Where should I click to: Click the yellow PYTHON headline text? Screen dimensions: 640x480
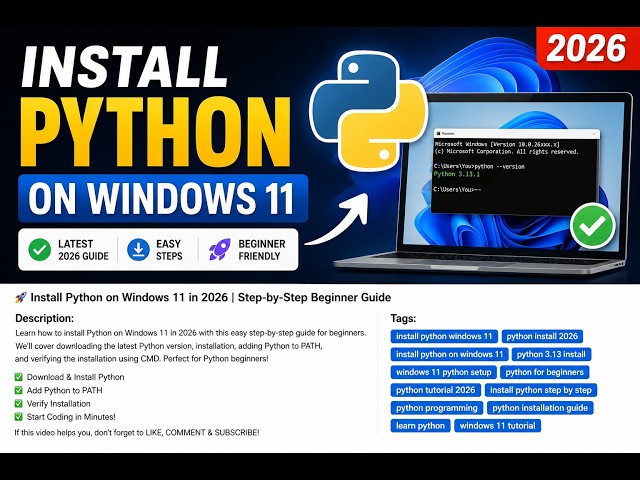155,131
